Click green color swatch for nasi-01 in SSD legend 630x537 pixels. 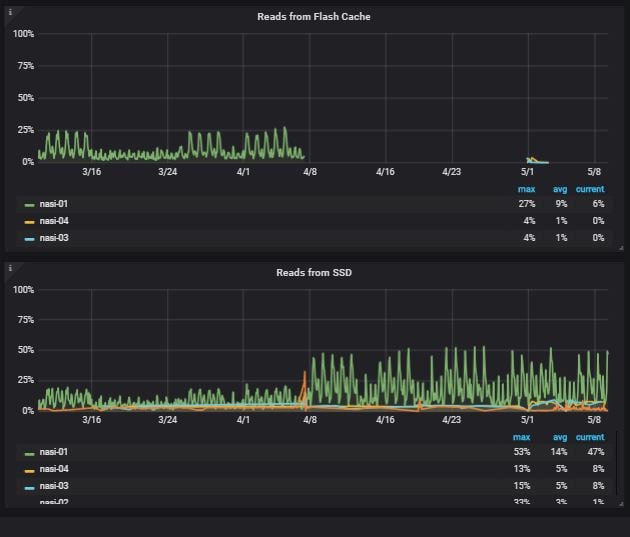point(30,453)
